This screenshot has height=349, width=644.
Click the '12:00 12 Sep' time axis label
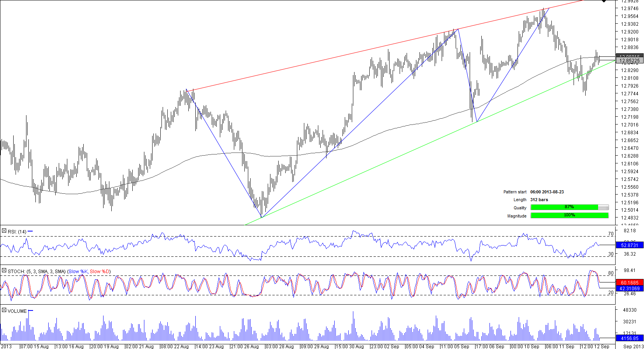tap(595, 346)
